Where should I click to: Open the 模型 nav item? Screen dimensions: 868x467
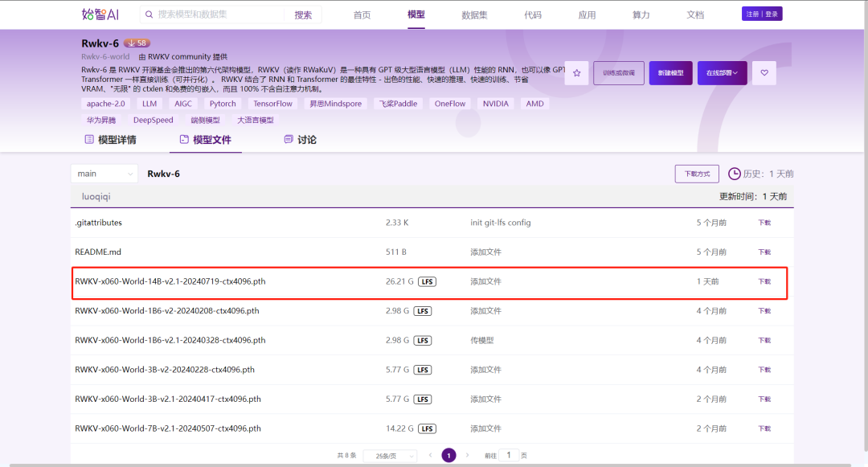point(416,15)
